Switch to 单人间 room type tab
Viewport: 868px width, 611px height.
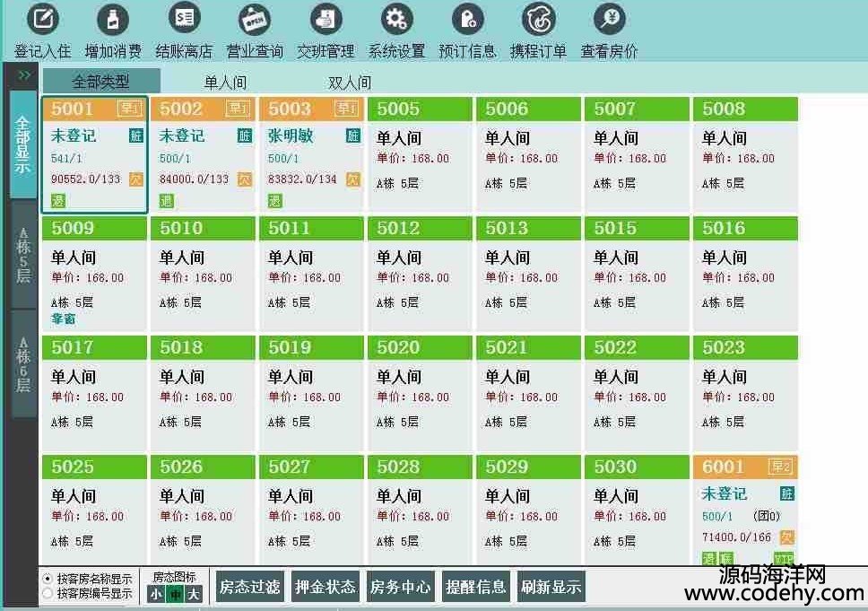pos(225,83)
